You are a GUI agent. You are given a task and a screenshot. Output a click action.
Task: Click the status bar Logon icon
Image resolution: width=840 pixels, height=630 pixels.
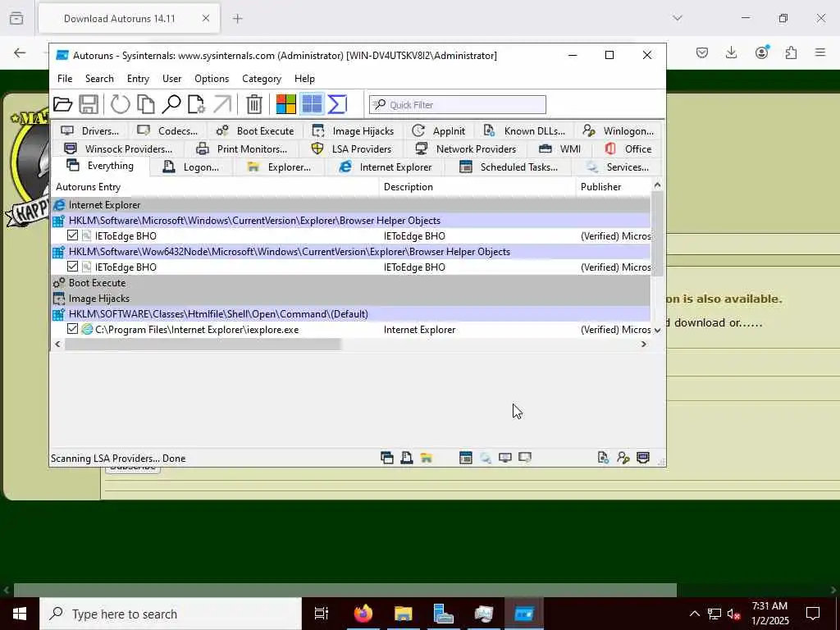coord(407,458)
